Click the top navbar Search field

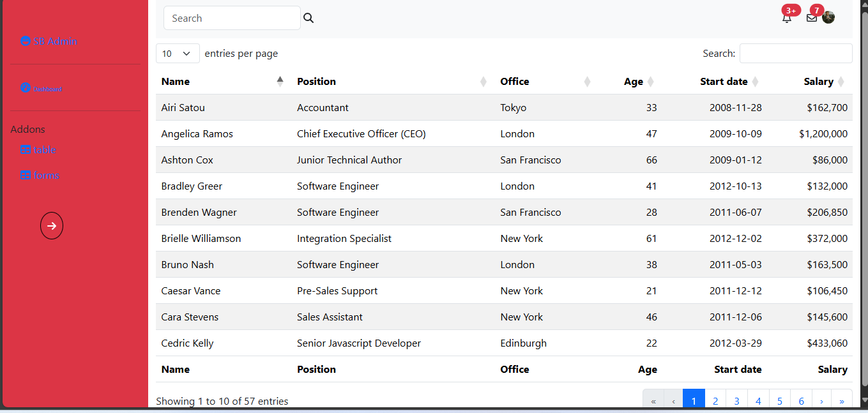coord(232,18)
